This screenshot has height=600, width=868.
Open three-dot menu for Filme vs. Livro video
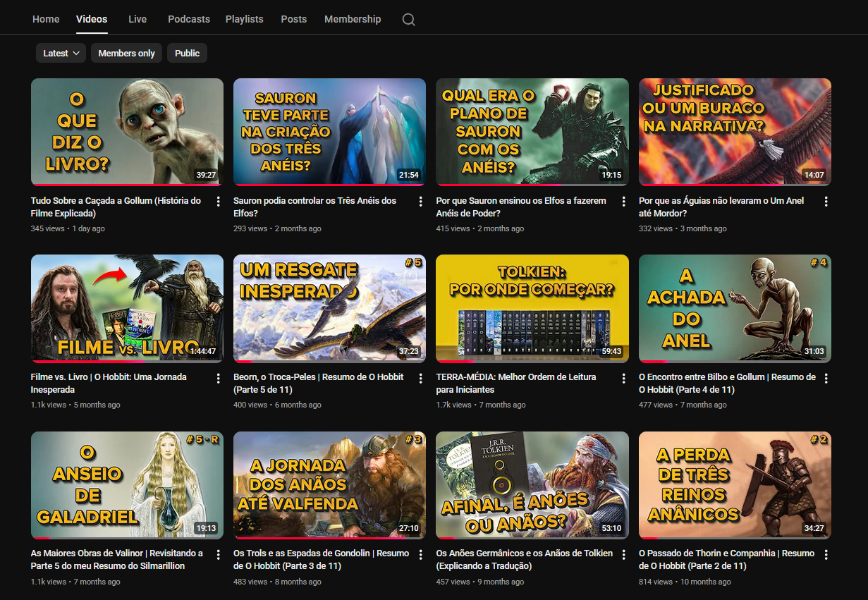pyautogui.click(x=219, y=378)
